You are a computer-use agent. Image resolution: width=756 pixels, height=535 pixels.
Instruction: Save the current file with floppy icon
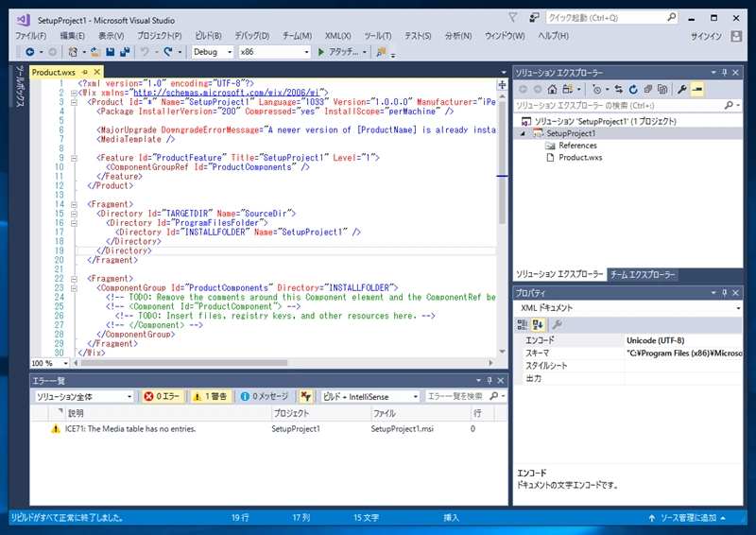tap(110, 52)
